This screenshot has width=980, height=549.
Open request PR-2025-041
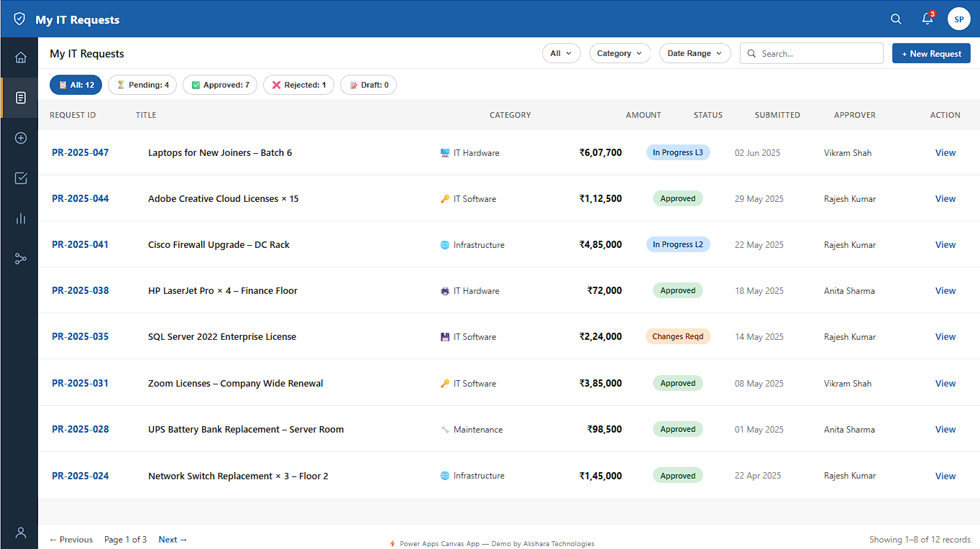click(81, 244)
